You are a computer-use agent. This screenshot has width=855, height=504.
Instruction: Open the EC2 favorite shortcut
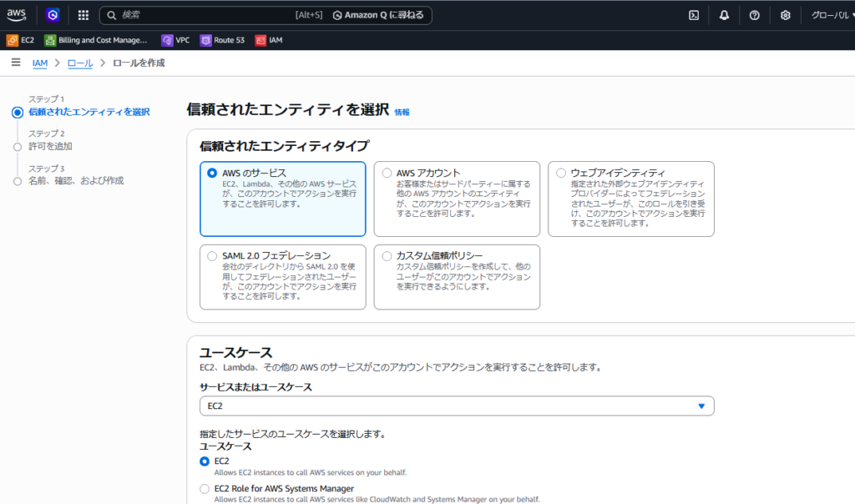point(21,40)
